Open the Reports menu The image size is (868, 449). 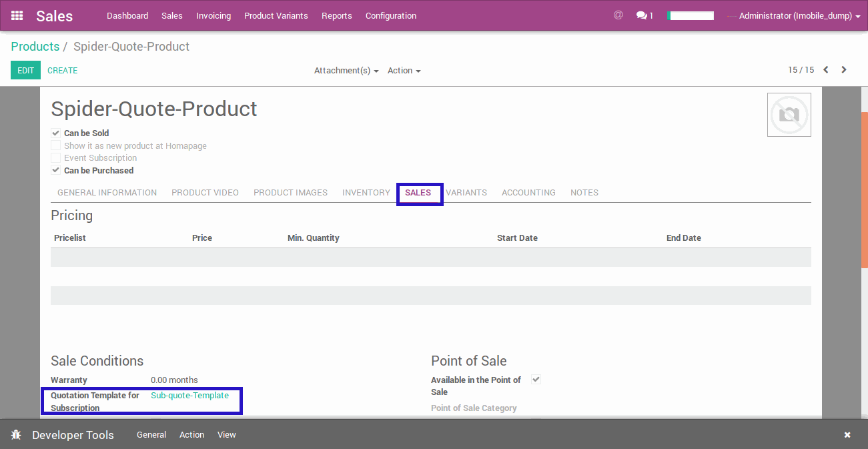[336, 16]
